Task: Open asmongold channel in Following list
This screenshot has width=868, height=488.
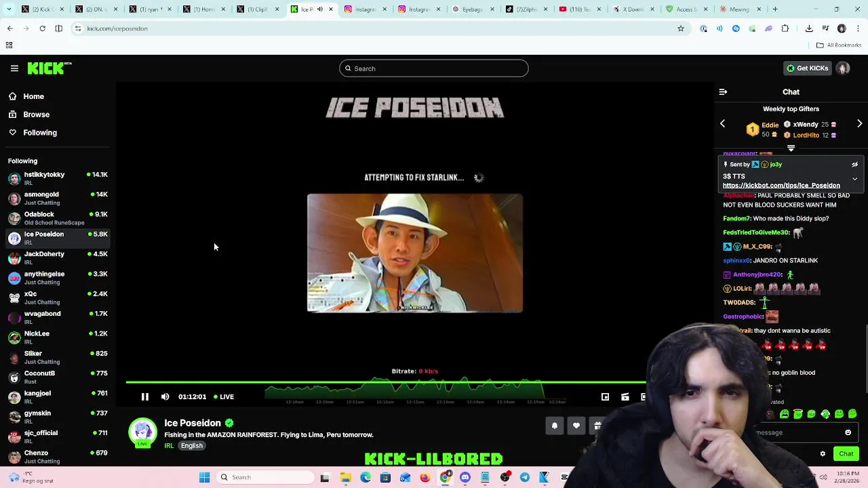Action: coord(58,198)
